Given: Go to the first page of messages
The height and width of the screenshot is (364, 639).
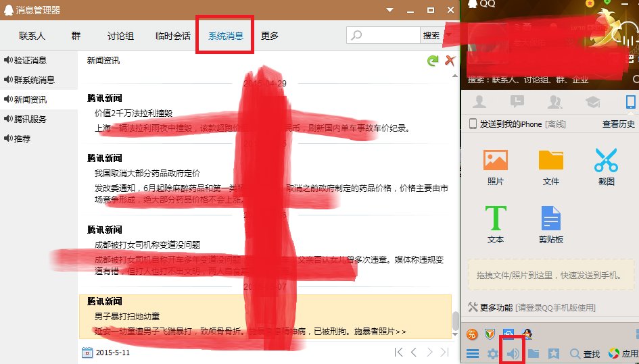Looking at the screenshot, I should tap(398, 353).
